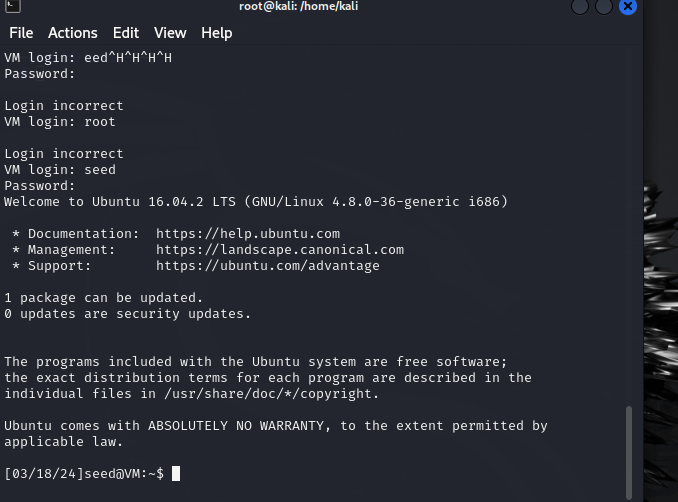Minimize the terminal window
This screenshot has width=678, height=502.
point(580,7)
